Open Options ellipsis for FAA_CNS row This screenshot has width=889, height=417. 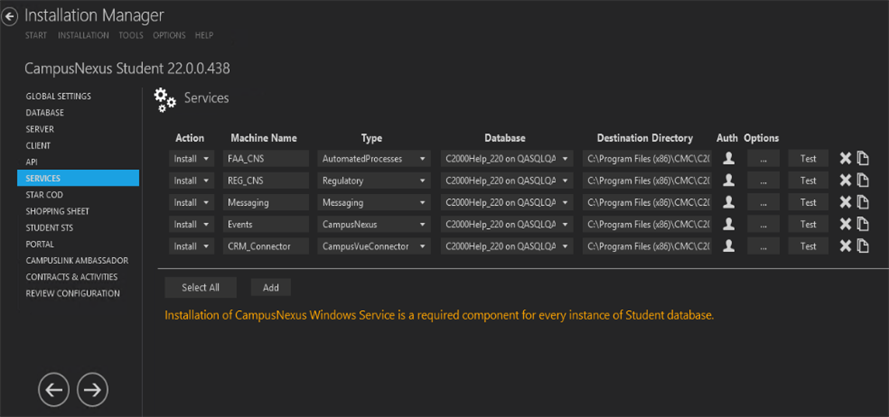pos(763,159)
